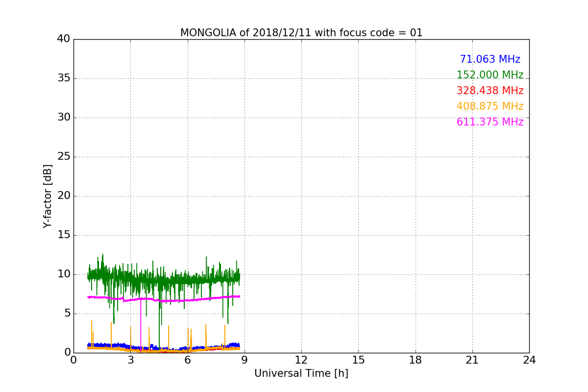Click the '328.438 MHz' legend label
Screen dimensions: 588x392
(x=490, y=91)
